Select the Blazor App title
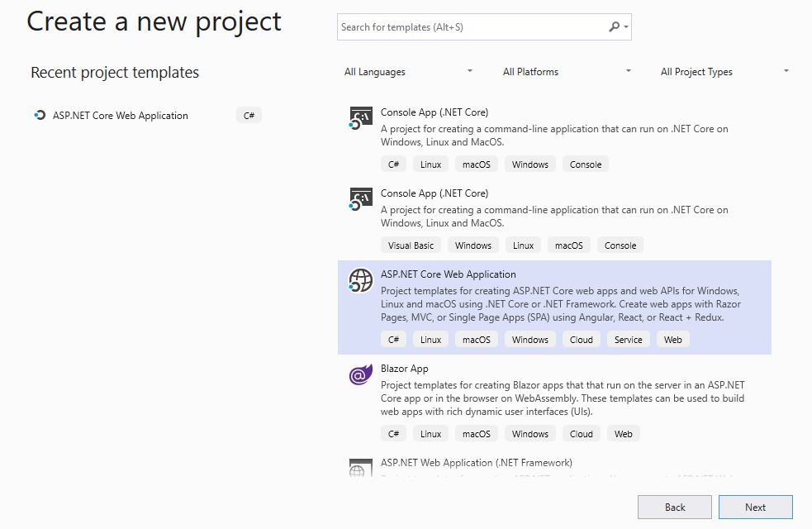 pos(404,369)
